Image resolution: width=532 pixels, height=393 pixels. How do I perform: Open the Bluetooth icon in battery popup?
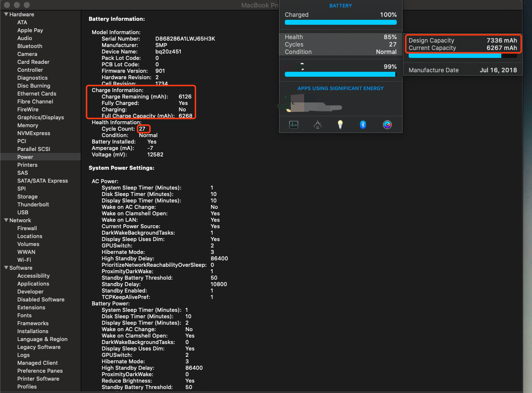363,125
